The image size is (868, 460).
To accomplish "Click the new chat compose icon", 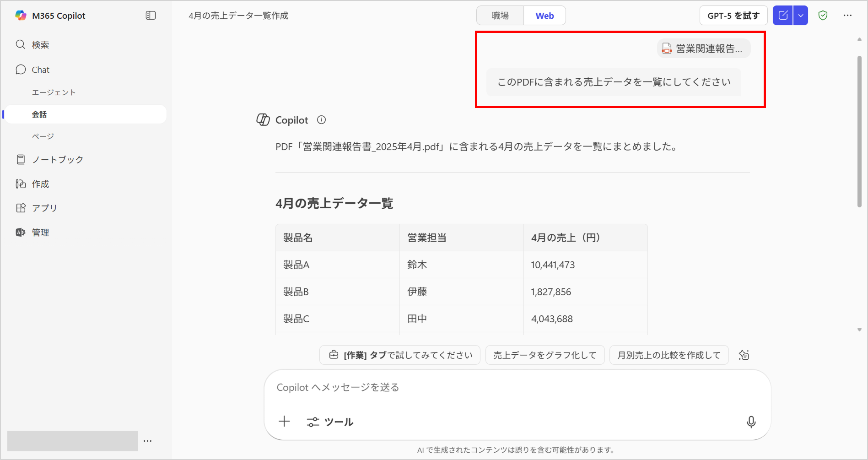I will click(x=783, y=16).
